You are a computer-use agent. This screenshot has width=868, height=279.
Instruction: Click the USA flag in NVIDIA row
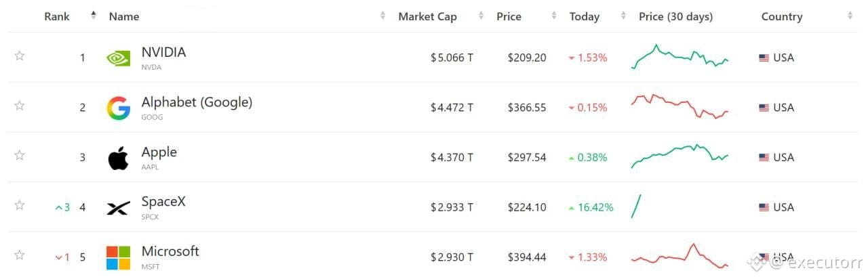click(x=764, y=58)
